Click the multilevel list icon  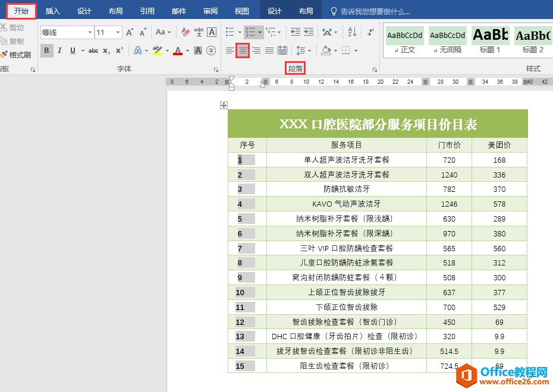271,33
